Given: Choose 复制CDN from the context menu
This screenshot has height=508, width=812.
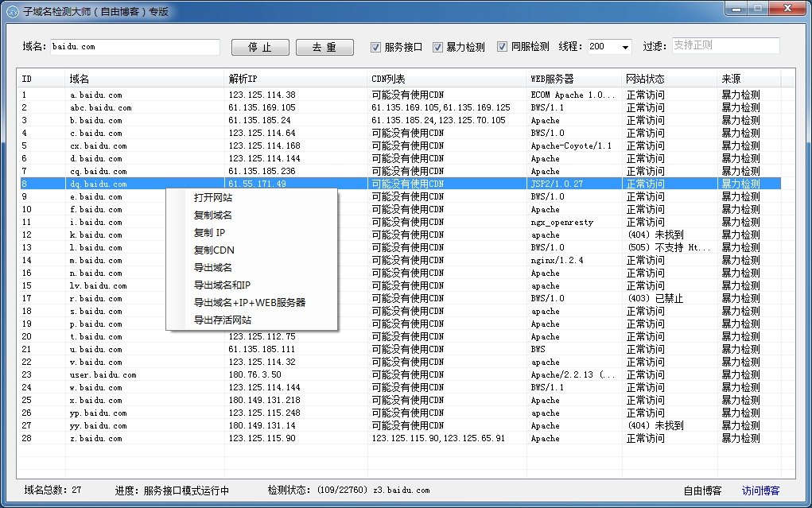Looking at the screenshot, I should (x=214, y=250).
